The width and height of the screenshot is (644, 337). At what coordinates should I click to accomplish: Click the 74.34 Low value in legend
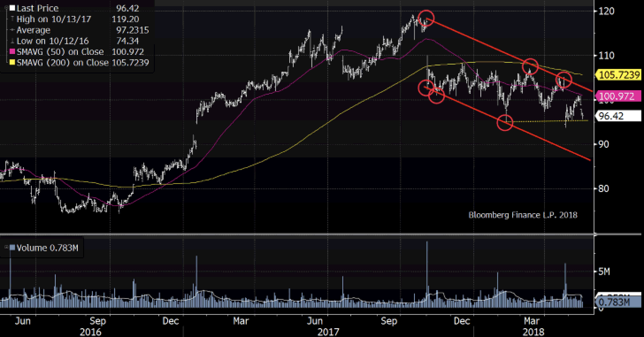[127, 41]
